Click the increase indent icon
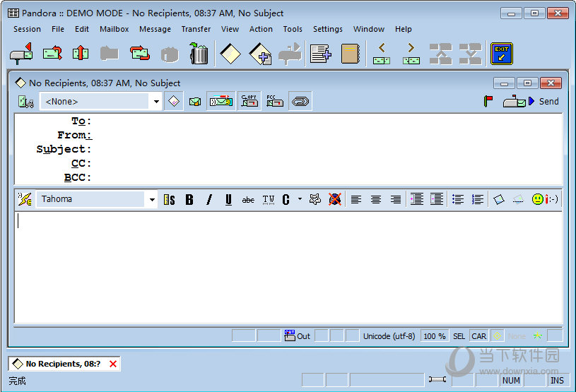 click(x=417, y=199)
